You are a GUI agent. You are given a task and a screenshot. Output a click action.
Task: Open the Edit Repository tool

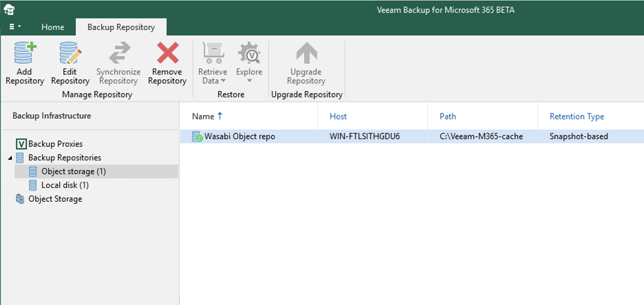point(70,63)
